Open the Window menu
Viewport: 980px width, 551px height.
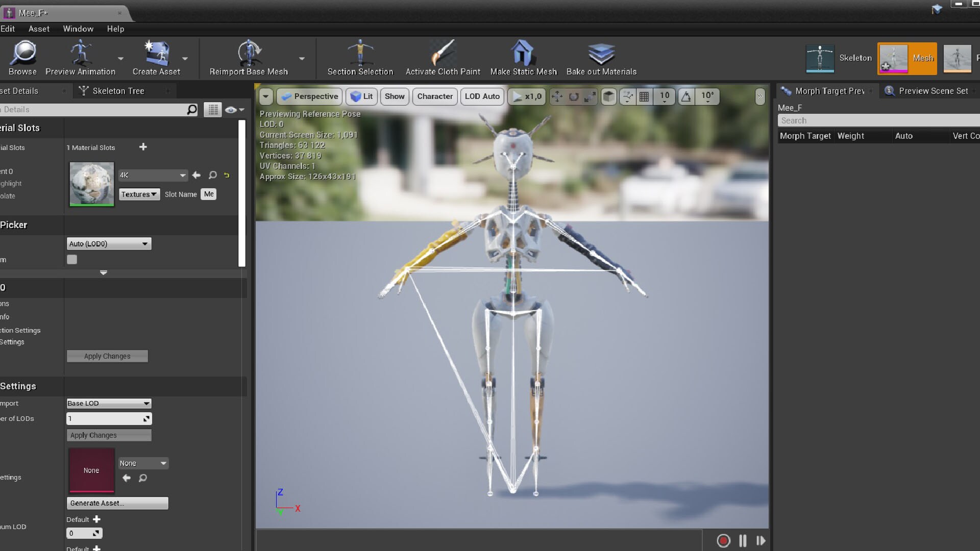point(78,29)
